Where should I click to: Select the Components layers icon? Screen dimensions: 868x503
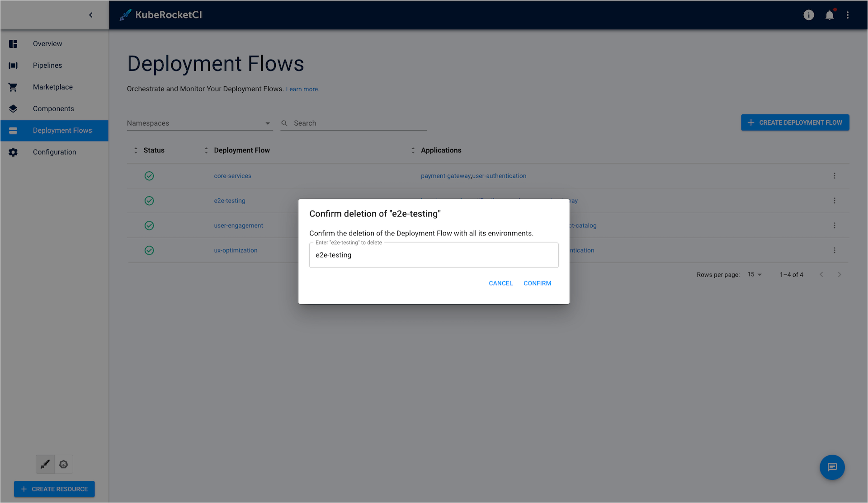[x=13, y=108]
